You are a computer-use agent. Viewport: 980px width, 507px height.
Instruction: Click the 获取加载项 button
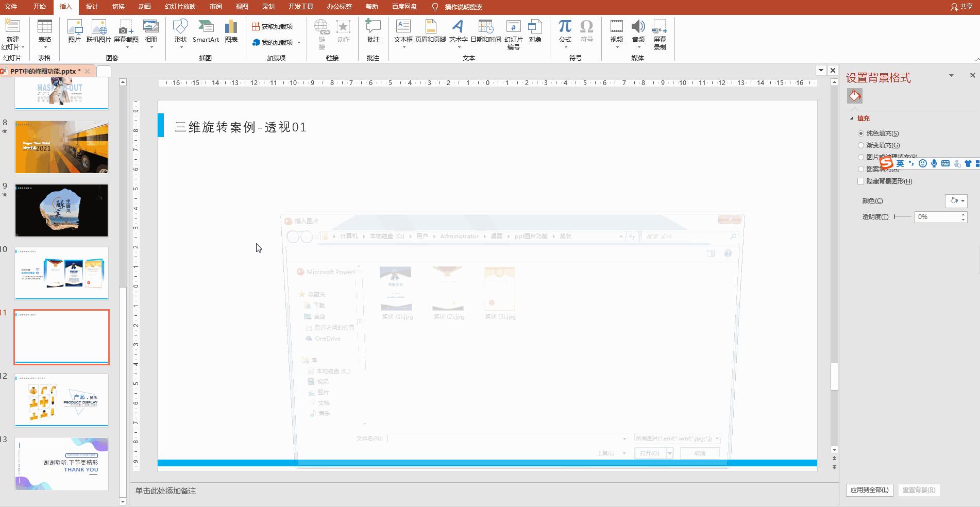click(x=272, y=27)
